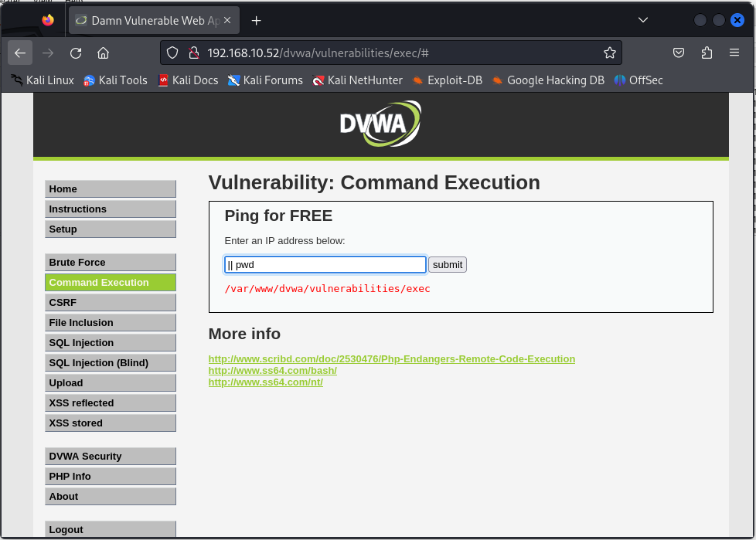Image resolution: width=756 pixels, height=540 pixels.
Task: Open the About page
Action: click(x=111, y=497)
